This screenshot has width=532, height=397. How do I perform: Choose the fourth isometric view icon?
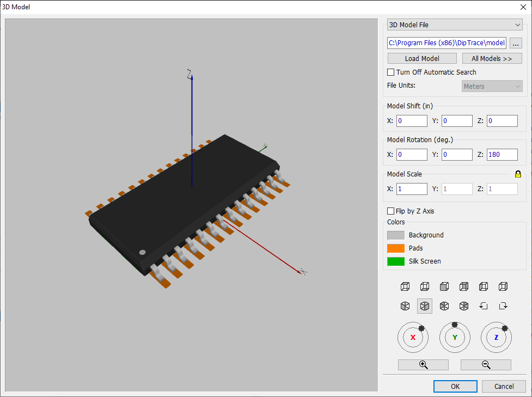(464, 306)
